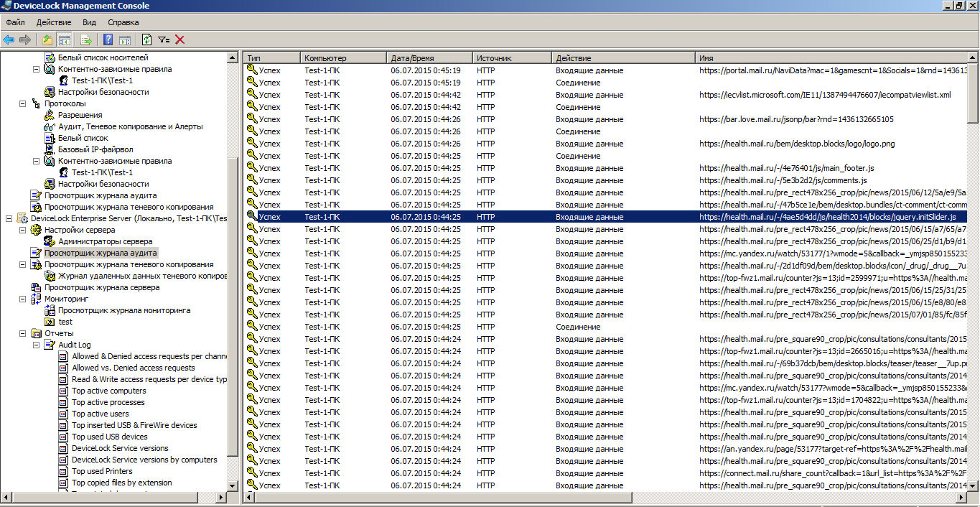Sort by the Дата/Время column header
980x507 pixels.
(x=430, y=57)
